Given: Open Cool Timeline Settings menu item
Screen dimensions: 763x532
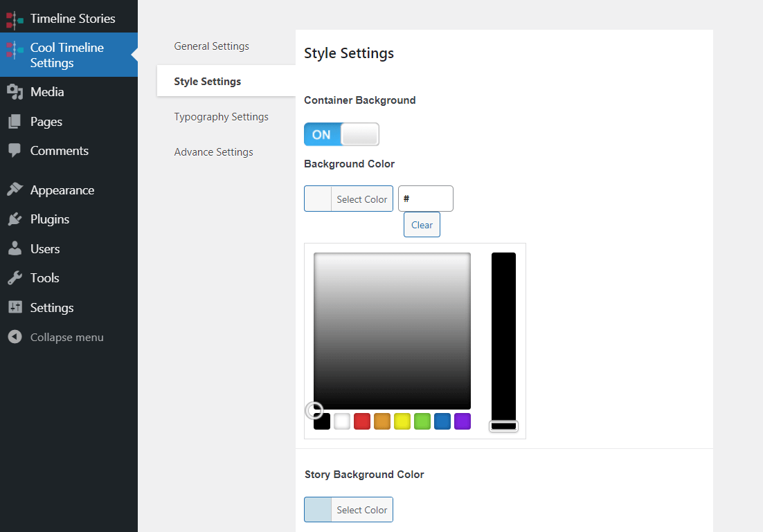Looking at the screenshot, I should 69,55.
